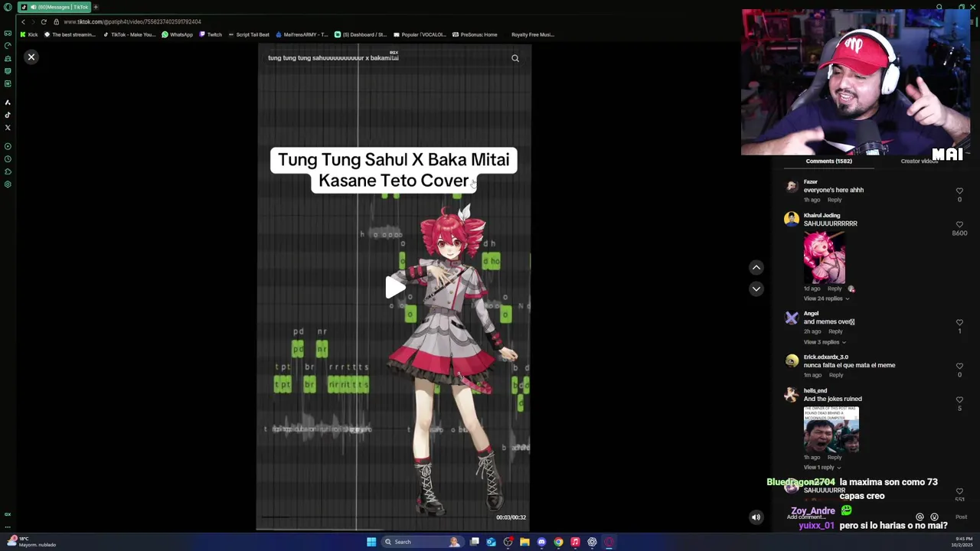980x551 pixels.
Task: Expand View 1 reply under hells_end's comment
Action: (x=822, y=468)
